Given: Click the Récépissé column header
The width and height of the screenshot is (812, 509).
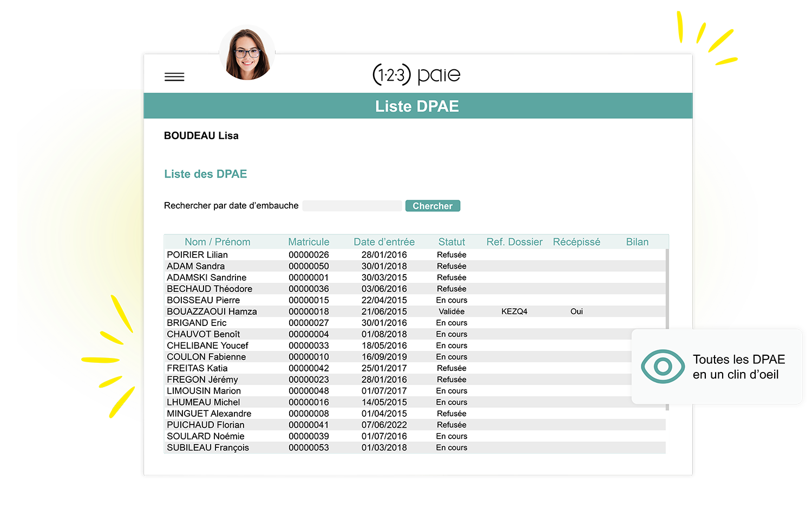Looking at the screenshot, I should pyautogui.click(x=577, y=242).
